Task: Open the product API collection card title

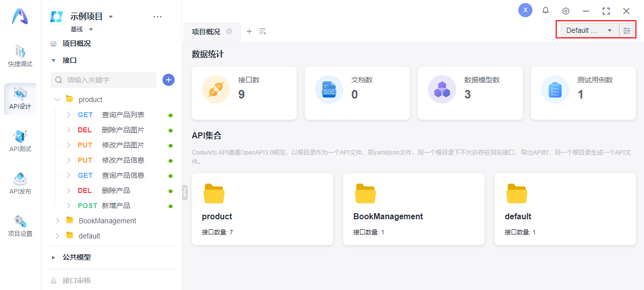Action: 217,216
